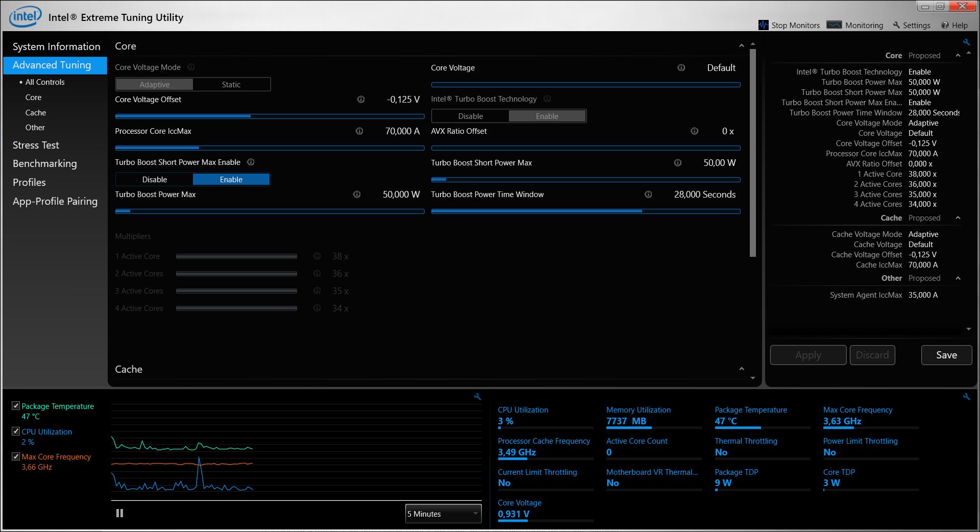
Task: Open Monitoring view icon
Action: click(834, 25)
